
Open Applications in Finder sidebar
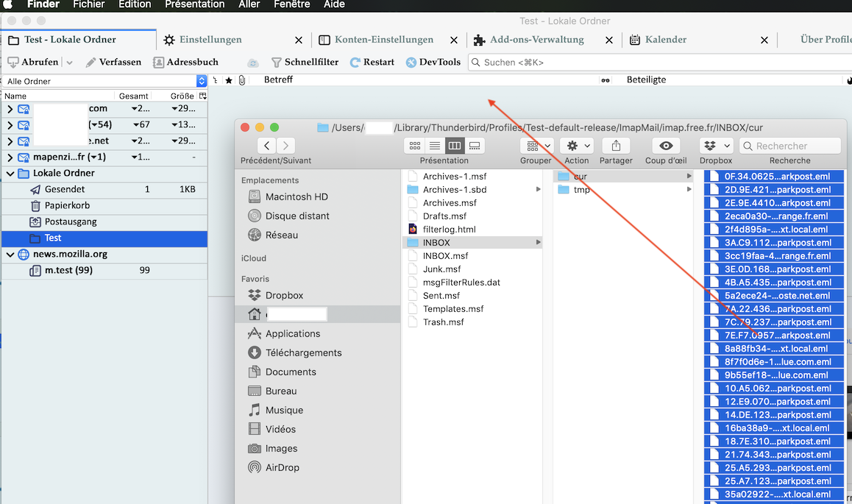pos(292,333)
